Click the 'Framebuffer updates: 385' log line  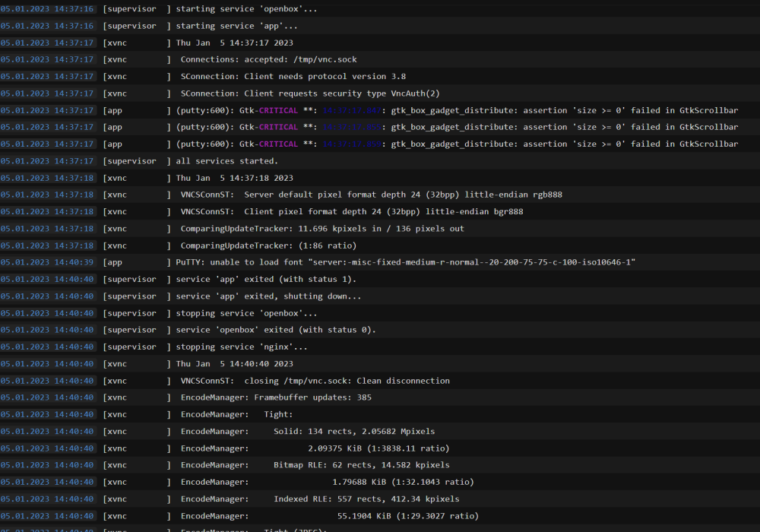click(380, 397)
